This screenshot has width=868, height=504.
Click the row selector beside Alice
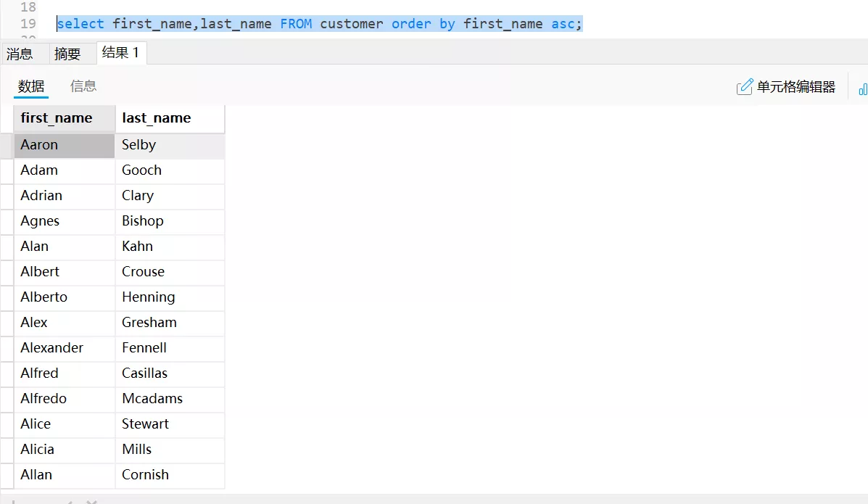7,424
